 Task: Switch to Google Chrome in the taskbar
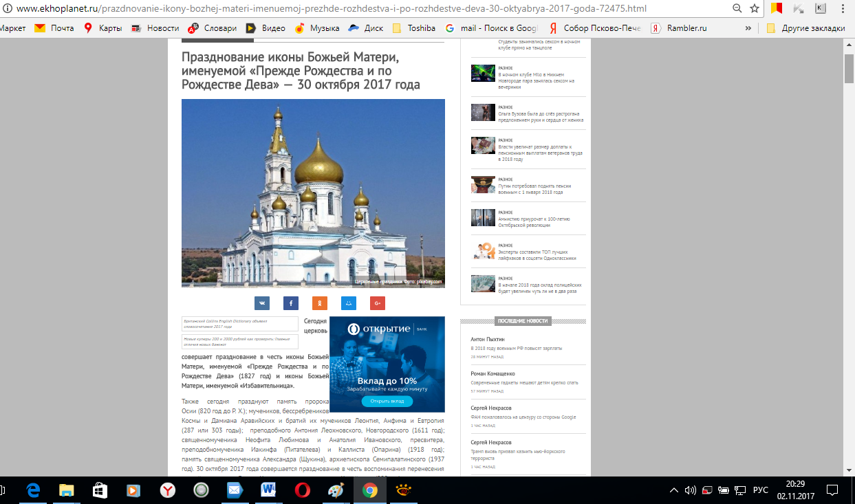[x=369, y=490]
